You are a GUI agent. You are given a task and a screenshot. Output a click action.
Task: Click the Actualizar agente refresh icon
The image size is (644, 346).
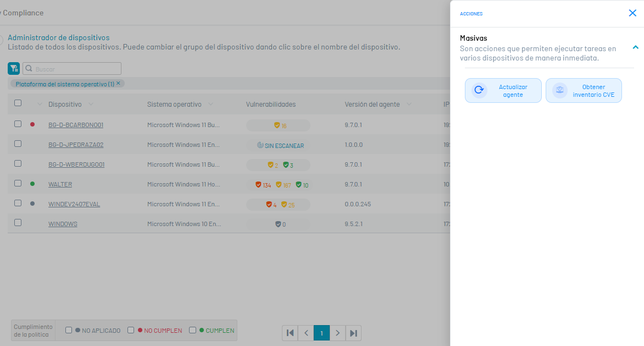click(x=479, y=90)
